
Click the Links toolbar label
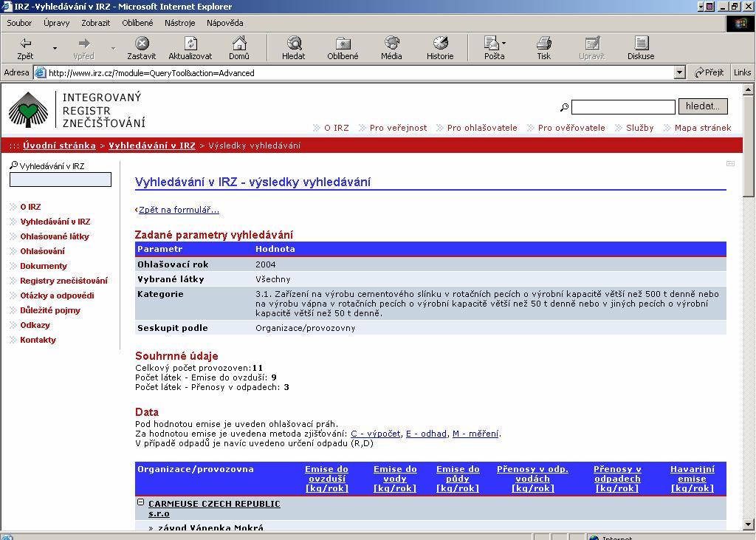tap(743, 72)
